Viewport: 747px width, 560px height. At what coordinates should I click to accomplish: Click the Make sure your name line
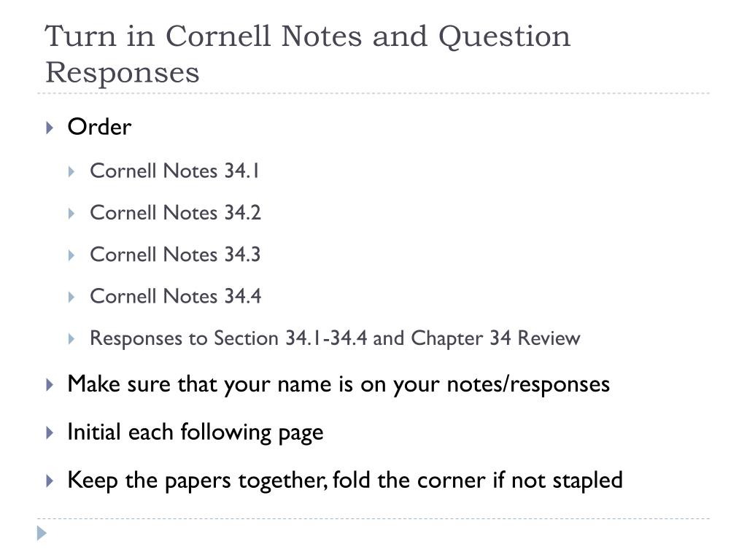click(338, 385)
